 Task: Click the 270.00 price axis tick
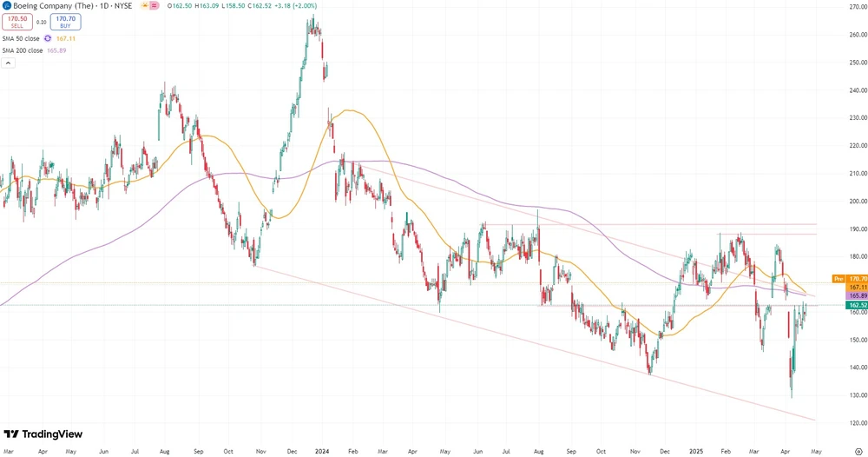pos(858,7)
